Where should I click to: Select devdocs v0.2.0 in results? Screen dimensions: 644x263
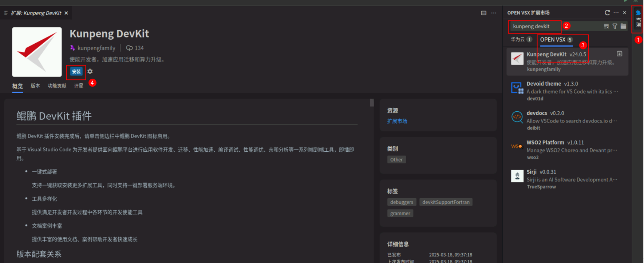click(567, 120)
